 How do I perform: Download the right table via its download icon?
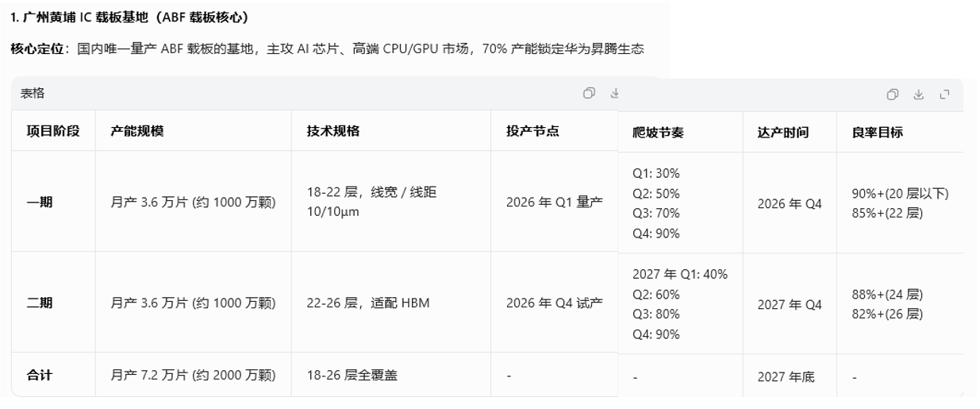pos(918,95)
